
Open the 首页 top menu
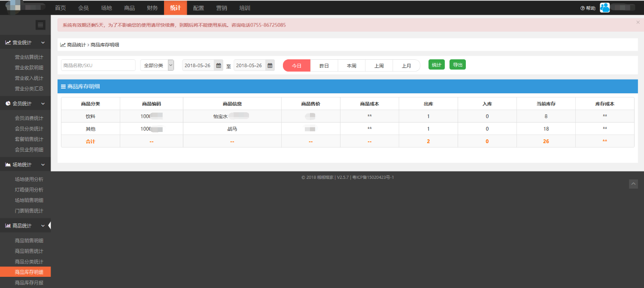(61, 8)
